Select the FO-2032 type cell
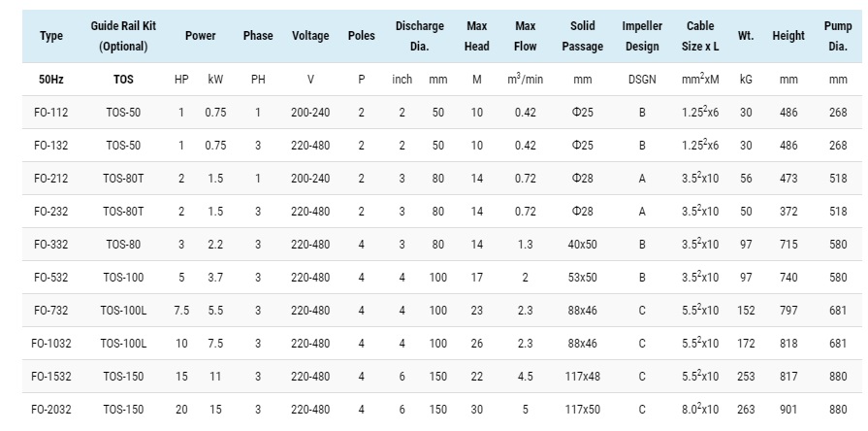The width and height of the screenshot is (868, 431). click(50, 410)
